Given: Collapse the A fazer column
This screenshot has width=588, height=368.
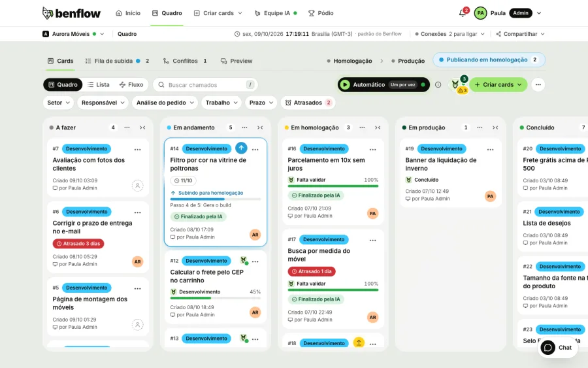Looking at the screenshot, I should (x=142, y=127).
